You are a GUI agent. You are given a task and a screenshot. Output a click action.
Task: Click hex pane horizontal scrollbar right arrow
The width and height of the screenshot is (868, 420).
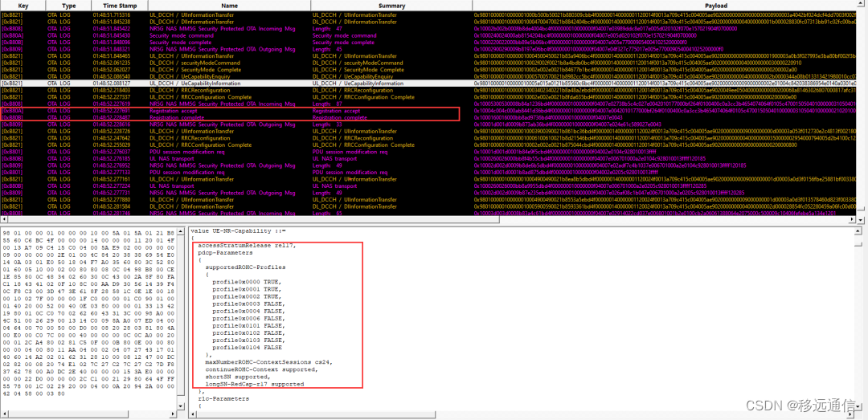point(174,414)
